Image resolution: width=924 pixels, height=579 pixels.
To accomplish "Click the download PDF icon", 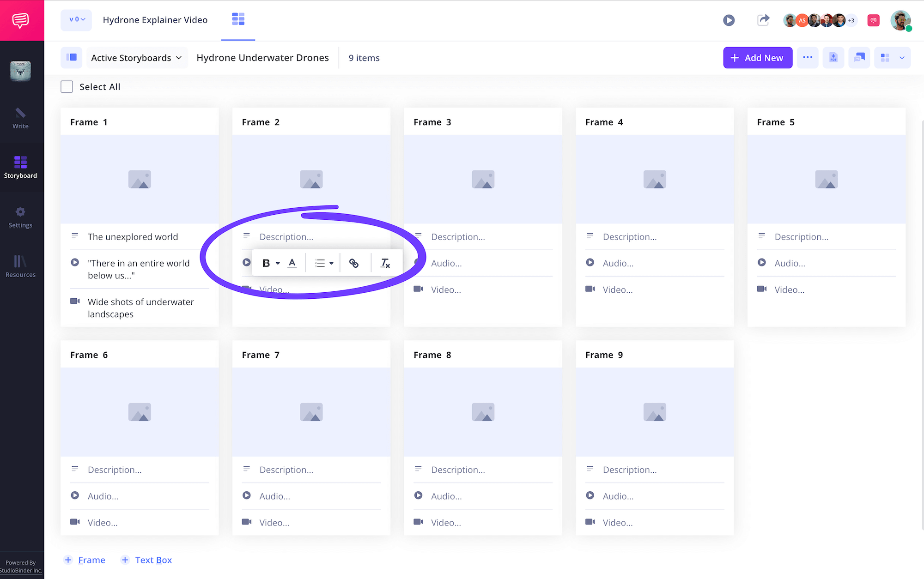I will click(833, 58).
